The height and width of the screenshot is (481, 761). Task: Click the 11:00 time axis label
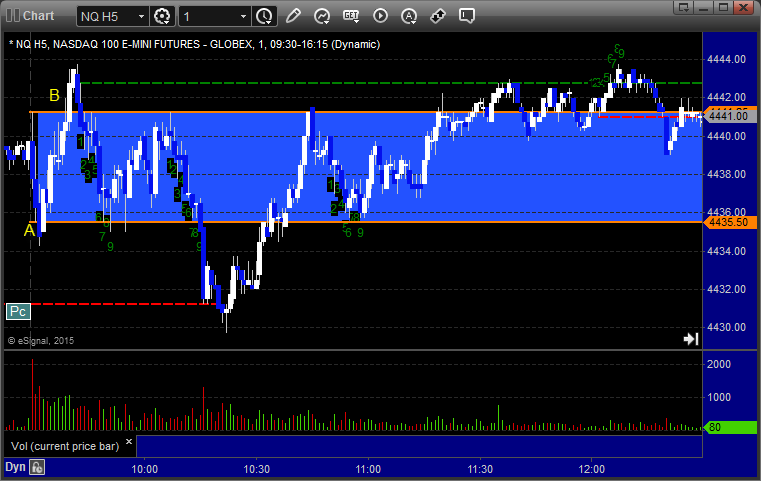point(368,469)
